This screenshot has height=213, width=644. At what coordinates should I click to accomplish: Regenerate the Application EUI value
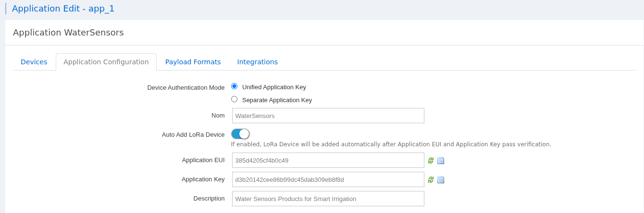pyautogui.click(x=431, y=161)
